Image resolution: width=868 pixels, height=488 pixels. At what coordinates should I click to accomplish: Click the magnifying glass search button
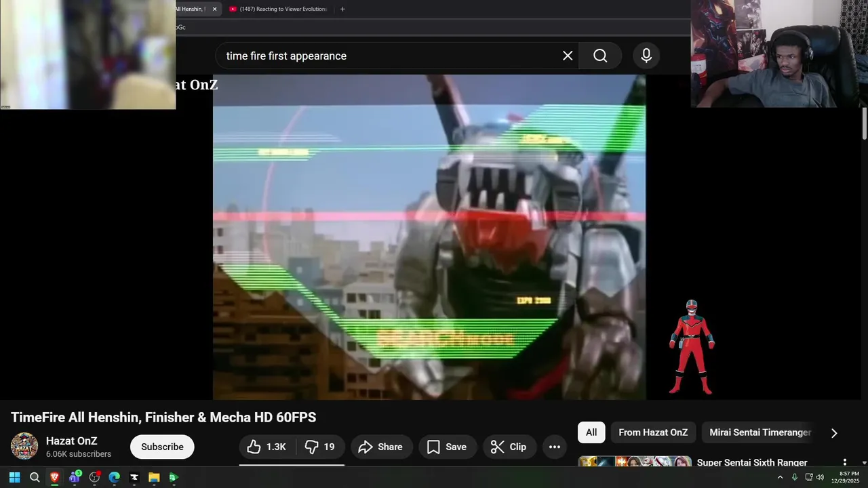click(600, 56)
